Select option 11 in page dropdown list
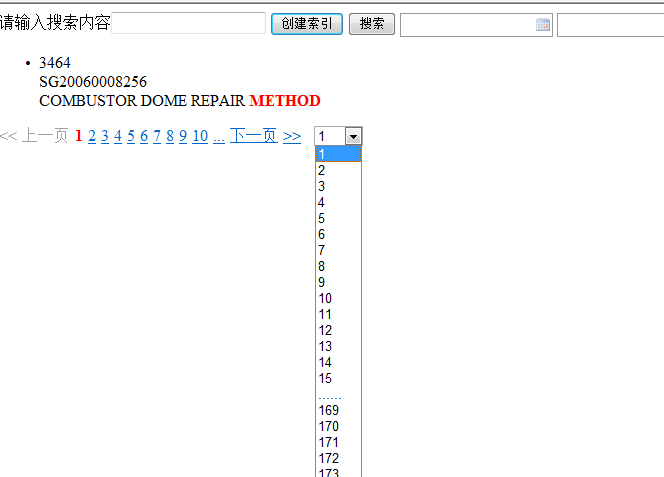Viewport: 664px width, 477px height. click(x=338, y=314)
